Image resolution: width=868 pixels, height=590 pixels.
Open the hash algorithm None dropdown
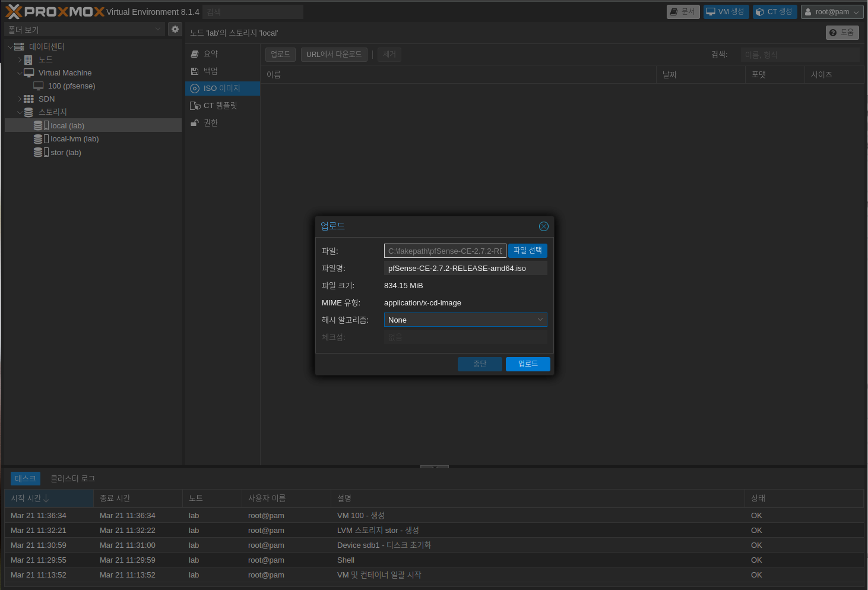540,320
